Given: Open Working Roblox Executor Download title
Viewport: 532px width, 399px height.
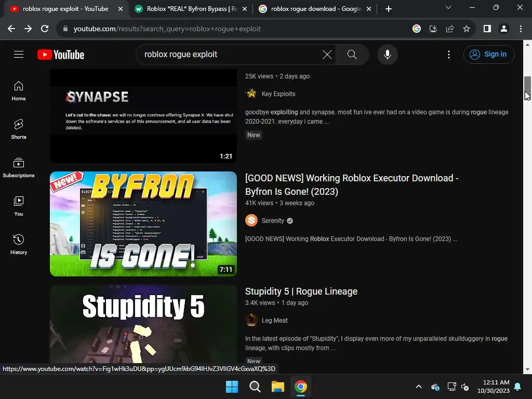Looking at the screenshot, I should coord(352,185).
